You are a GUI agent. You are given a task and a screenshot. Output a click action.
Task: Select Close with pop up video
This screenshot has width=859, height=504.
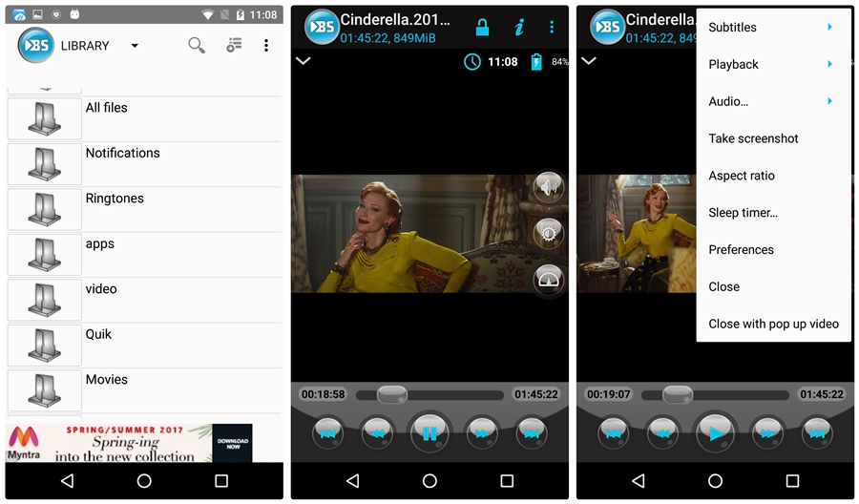coord(773,324)
